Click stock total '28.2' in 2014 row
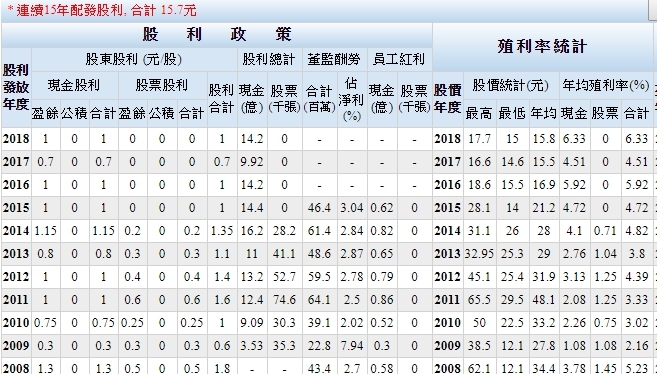This screenshot has height=374, width=657. pyautogui.click(x=285, y=231)
